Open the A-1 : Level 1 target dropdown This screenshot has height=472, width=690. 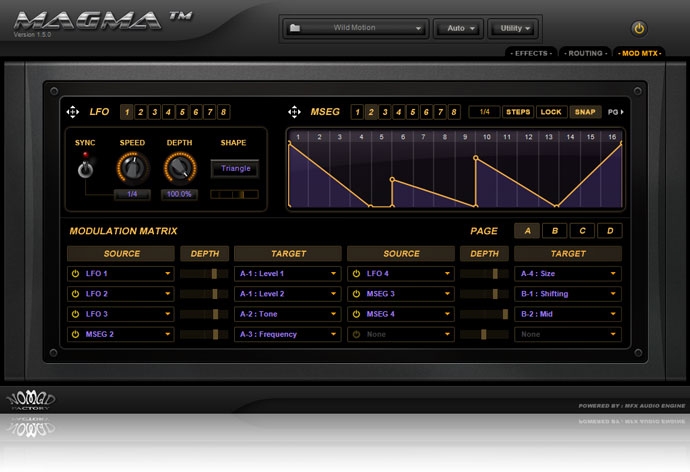point(288,274)
